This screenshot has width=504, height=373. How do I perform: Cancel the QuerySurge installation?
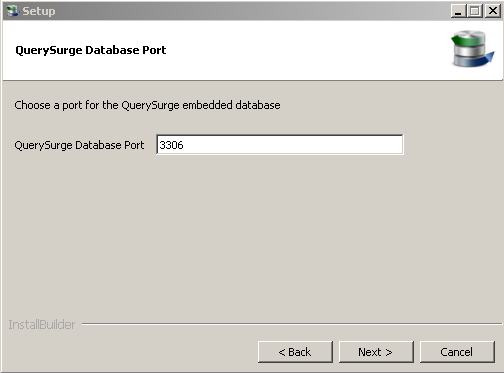coord(457,352)
